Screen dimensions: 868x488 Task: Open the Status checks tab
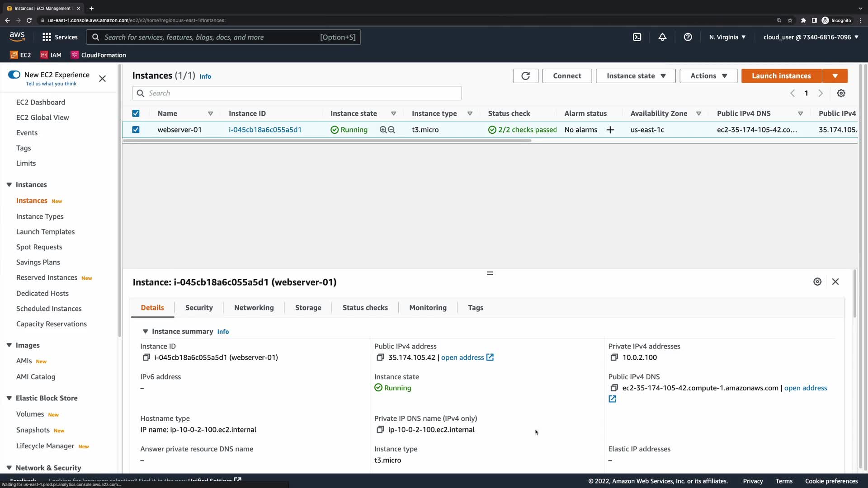tap(365, 307)
